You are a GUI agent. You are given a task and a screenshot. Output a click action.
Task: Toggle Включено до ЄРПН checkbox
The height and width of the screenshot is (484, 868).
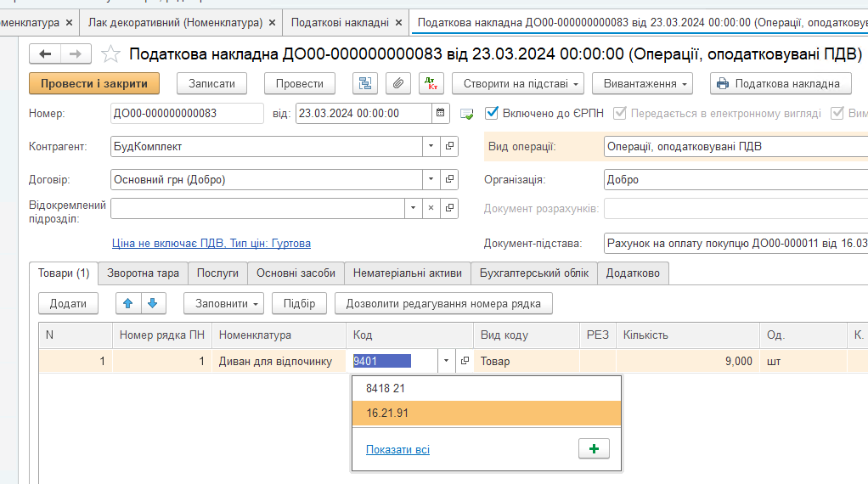(x=492, y=114)
